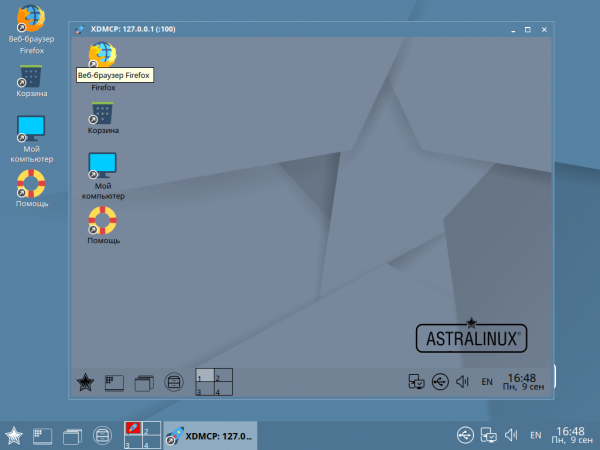Viewport: 600px width, 450px height.
Task: Click the volume icon in the host system tray
Action: 511,435
